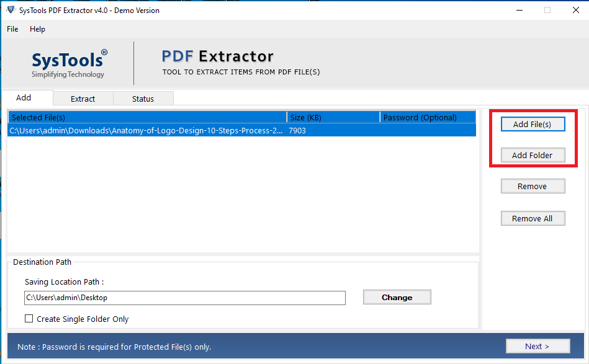Click the password cell of the PDF row
Screen dimensions: 589x364
point(428,131)
